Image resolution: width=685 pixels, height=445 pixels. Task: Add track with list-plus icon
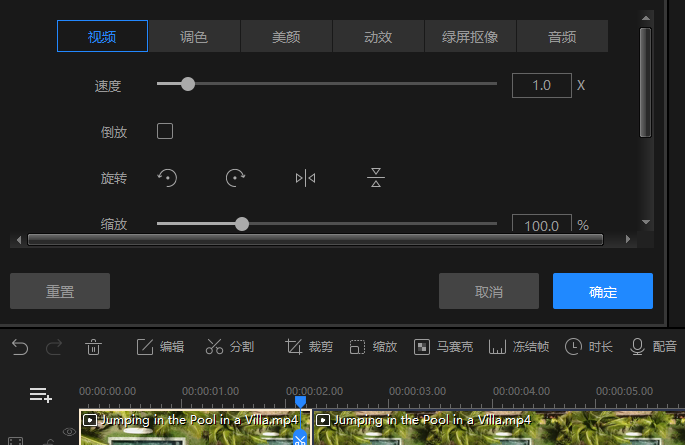41,395
